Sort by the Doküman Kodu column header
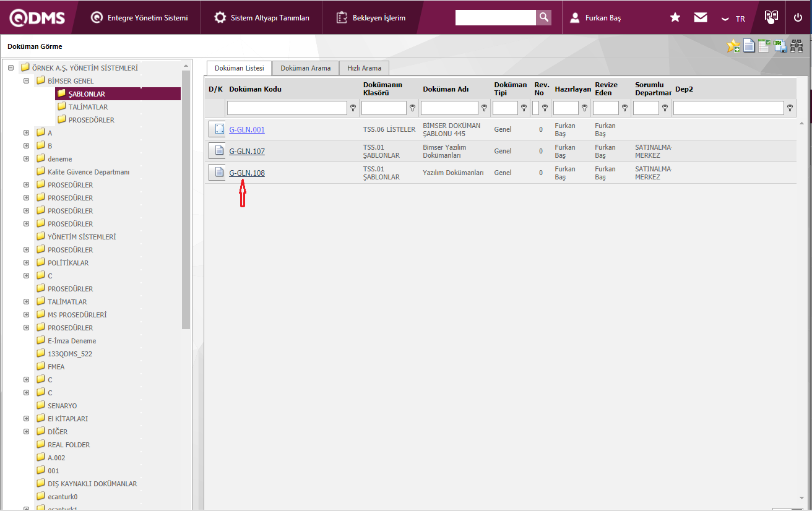This screenshot has width=812, height=511. (255, 89)
